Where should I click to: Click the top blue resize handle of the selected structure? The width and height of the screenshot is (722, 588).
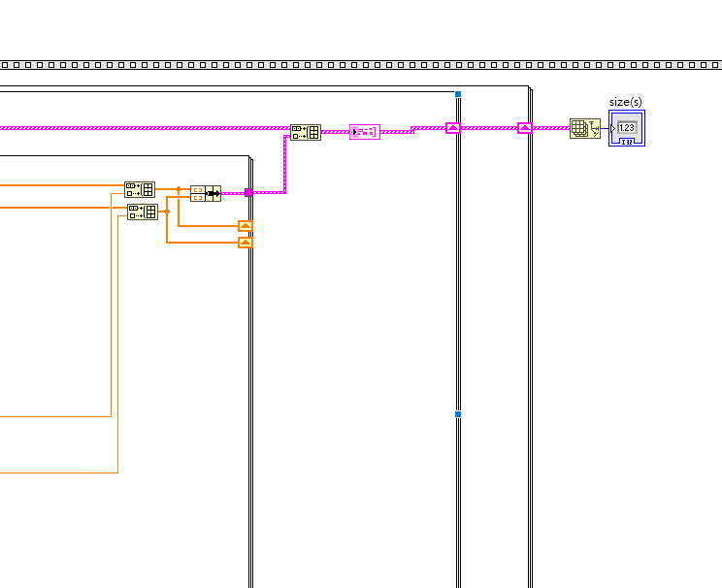tap(458, 94)
